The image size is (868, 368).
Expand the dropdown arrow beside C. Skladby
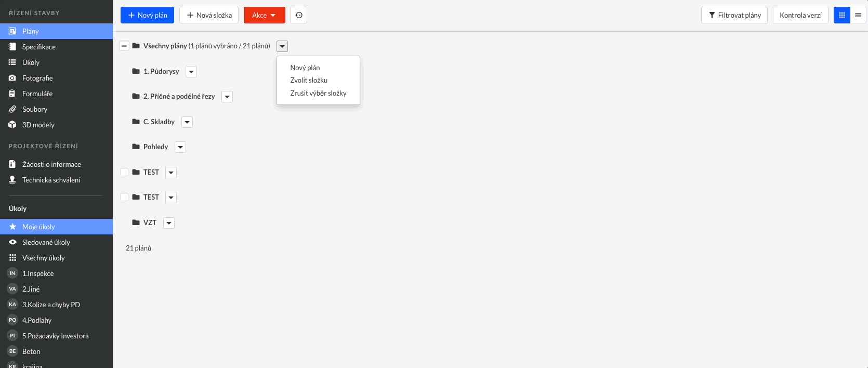click(x=187, y=122)
